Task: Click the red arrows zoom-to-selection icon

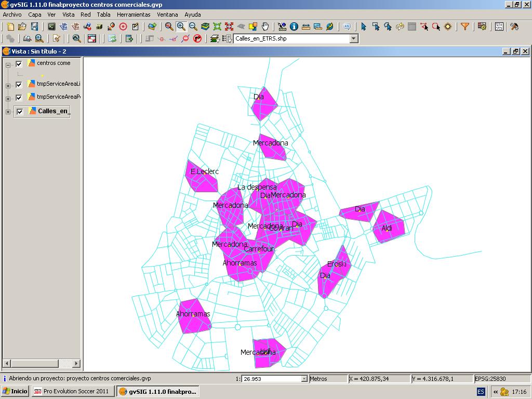Action: tap(229, 26)
